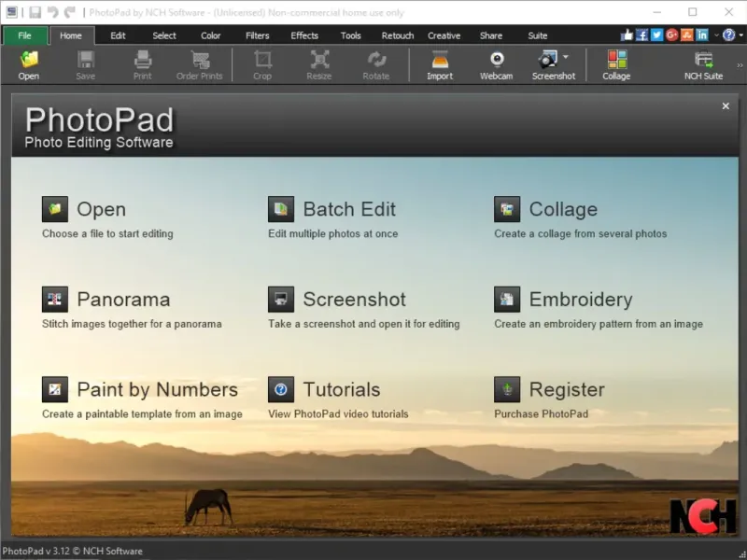Select the Resize tool in the toolbar
This screenshot has width=747, height=560.
coord(319,65)
